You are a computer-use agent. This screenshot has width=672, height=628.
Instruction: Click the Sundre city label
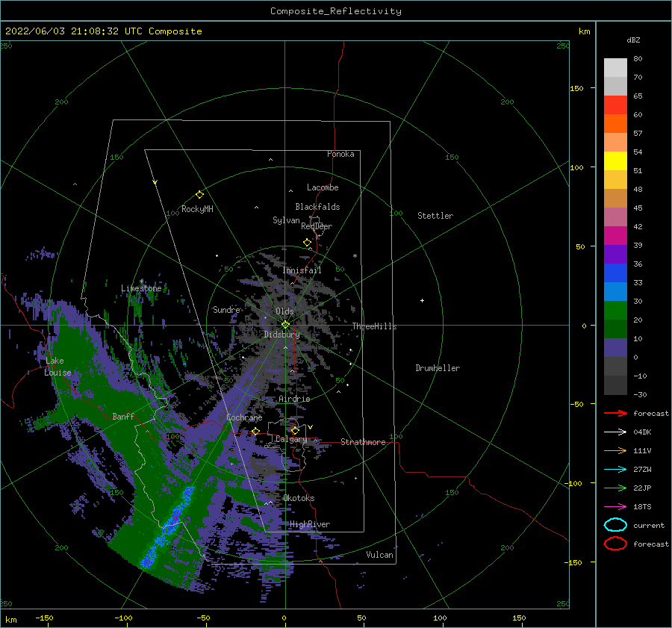click(226, 309)
